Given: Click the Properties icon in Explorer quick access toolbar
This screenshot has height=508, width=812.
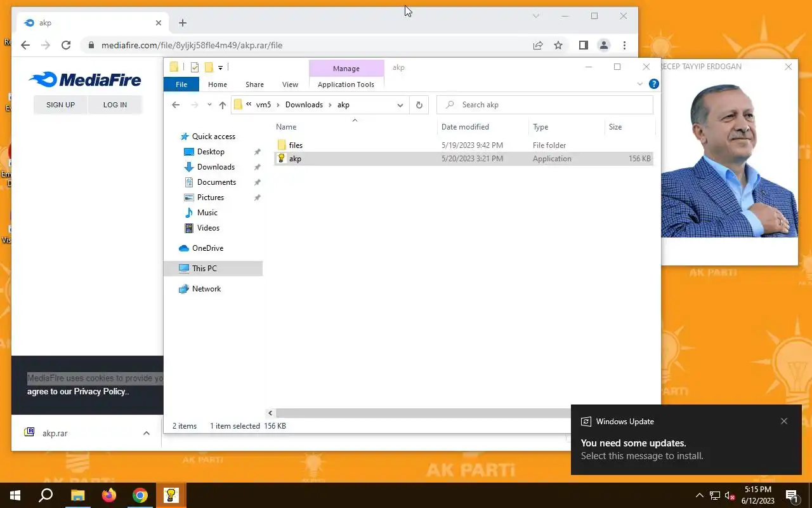Looking at the screenshot, I should pyautogui.click(x=195, y=67).
